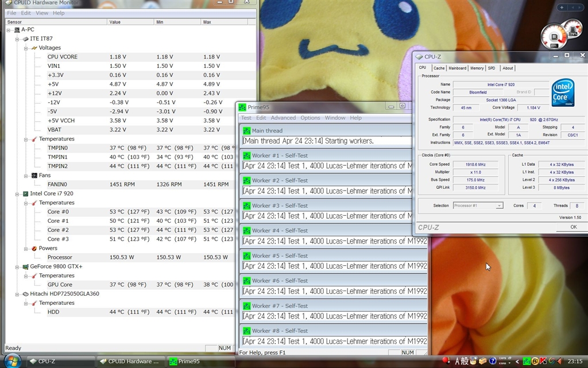Click Worker #1 Self-Test window icon
588x368 pixels.
246,156
